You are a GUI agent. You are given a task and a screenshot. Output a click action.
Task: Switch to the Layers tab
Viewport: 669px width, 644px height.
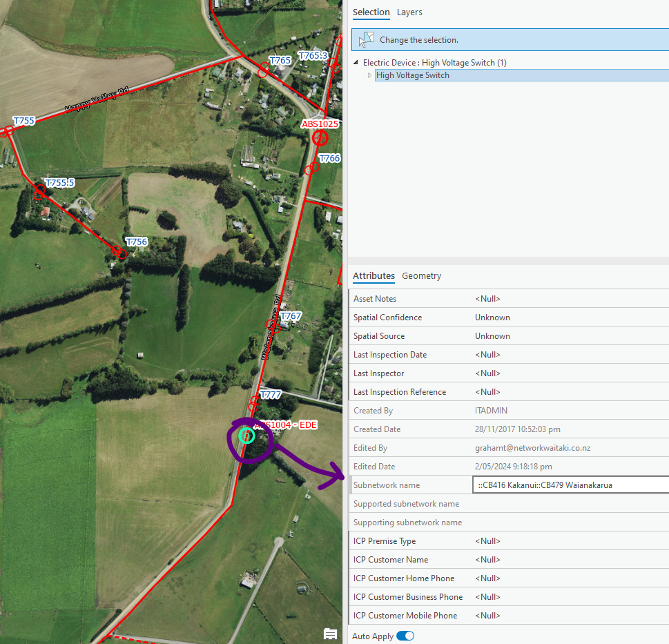click(409, 12)
